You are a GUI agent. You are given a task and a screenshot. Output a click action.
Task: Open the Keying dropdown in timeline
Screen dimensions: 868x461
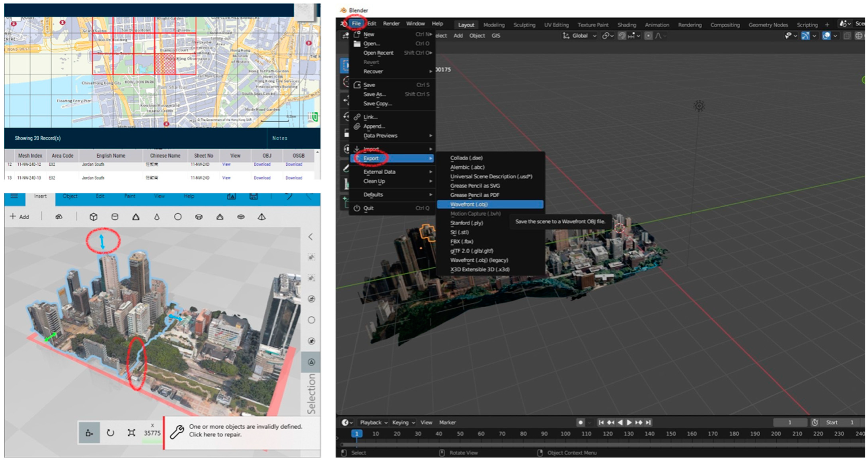coord(403,422)
